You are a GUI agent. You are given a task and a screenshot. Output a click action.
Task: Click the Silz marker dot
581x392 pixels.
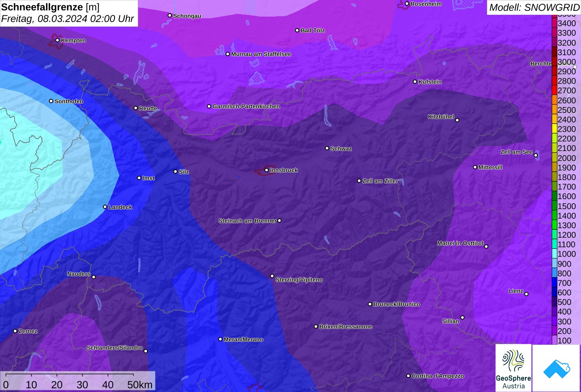click(176, 171)
